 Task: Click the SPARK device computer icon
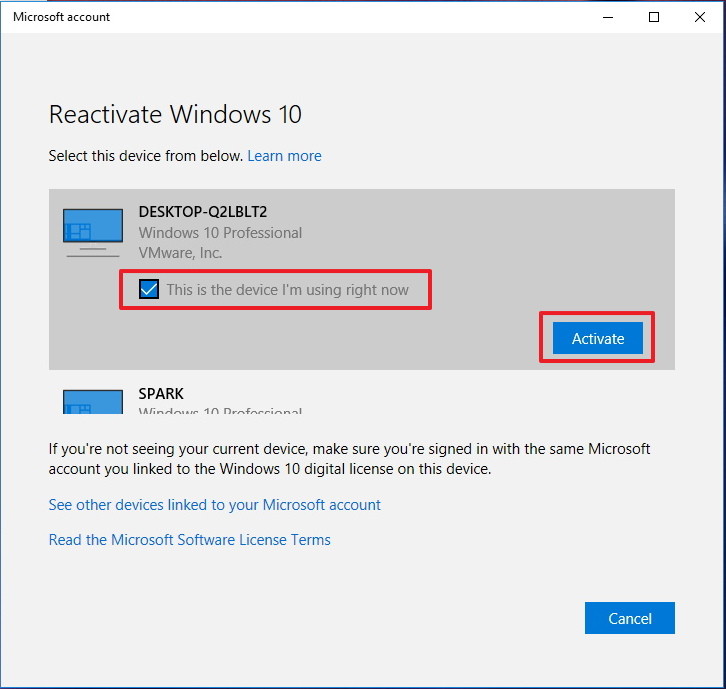[93, 401]
